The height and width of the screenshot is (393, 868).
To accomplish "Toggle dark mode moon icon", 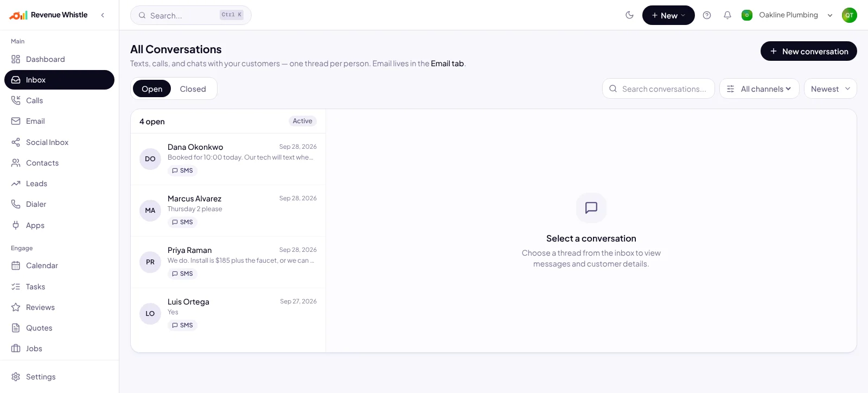I will (629, 15).
